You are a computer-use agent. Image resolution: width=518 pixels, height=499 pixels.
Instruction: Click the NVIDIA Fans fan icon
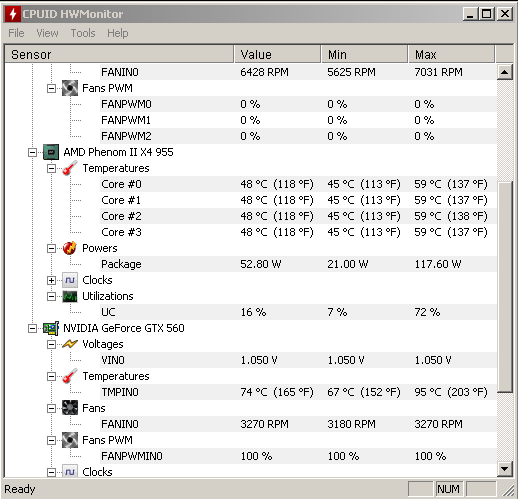tap(70, 408)
